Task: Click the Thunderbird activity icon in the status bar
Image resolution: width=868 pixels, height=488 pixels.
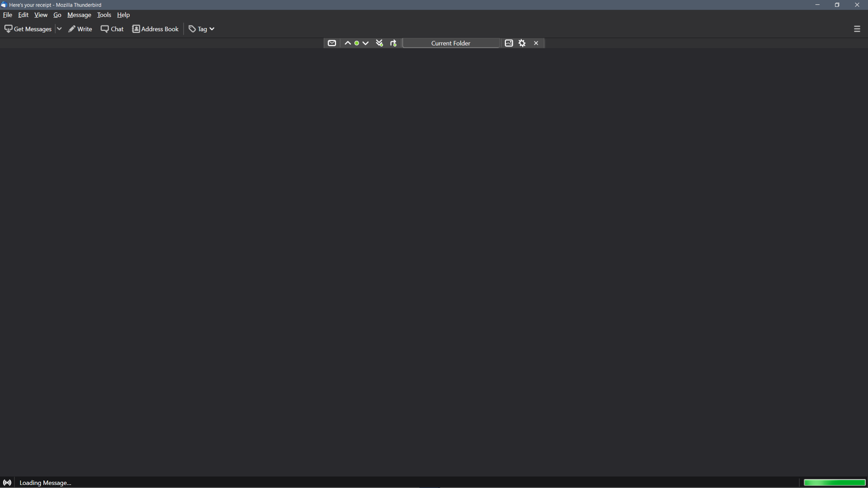Action: [x=7, y=482]
